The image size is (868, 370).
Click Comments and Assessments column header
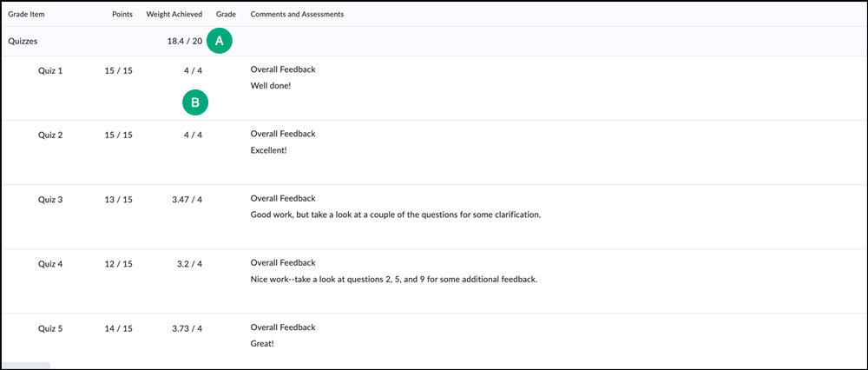(296, 15)
